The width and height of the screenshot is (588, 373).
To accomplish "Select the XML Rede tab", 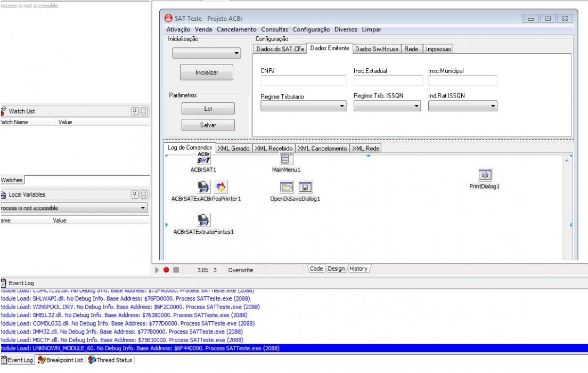I will (365, 148).
